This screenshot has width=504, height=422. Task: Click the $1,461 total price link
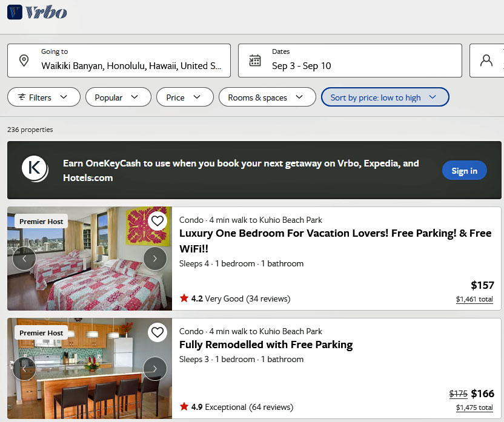474,299
